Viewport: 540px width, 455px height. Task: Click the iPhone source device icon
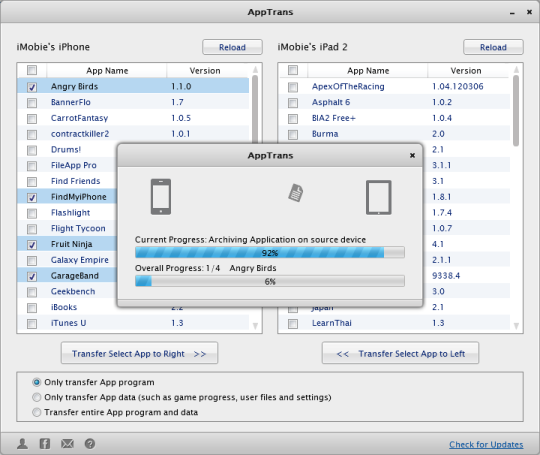(x=161, y=197)
